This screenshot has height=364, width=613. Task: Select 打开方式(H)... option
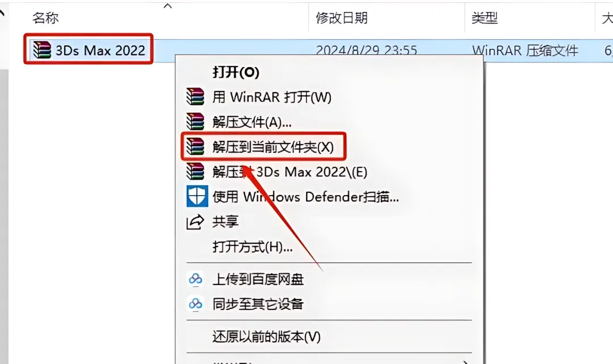[x=252, y=247]
